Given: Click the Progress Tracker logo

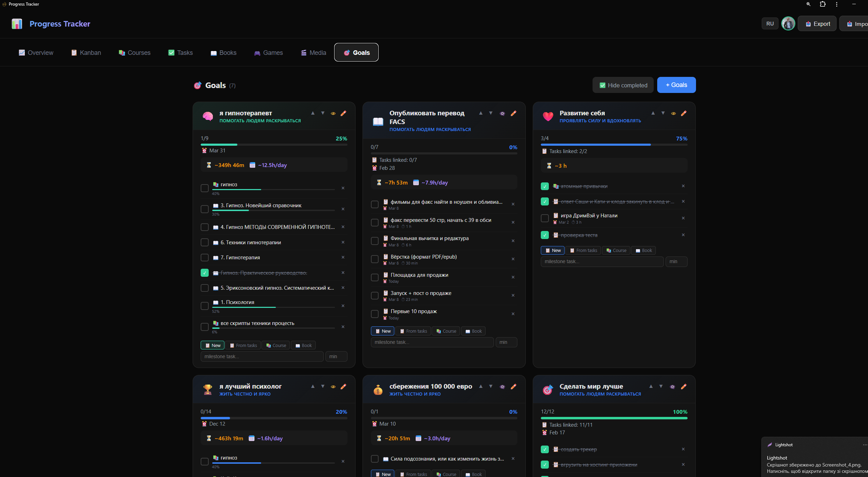Looking at the screenshot, I should click(16, 23).
